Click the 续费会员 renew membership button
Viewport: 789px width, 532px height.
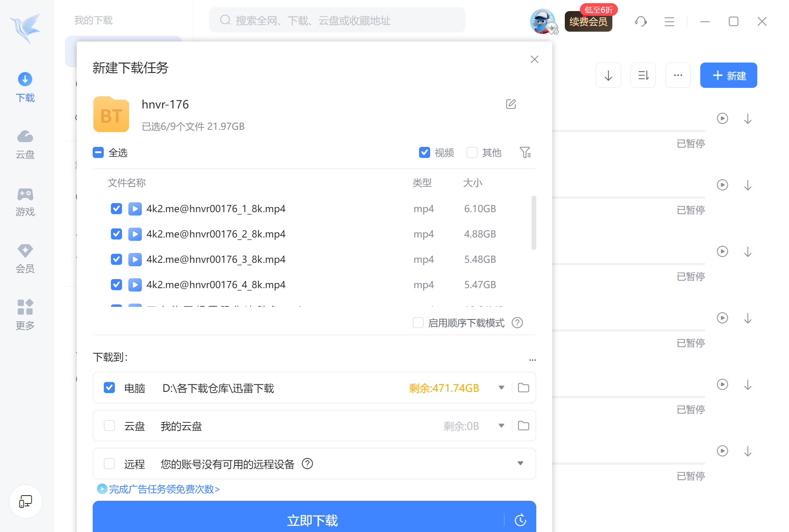(x=589, y=22)
